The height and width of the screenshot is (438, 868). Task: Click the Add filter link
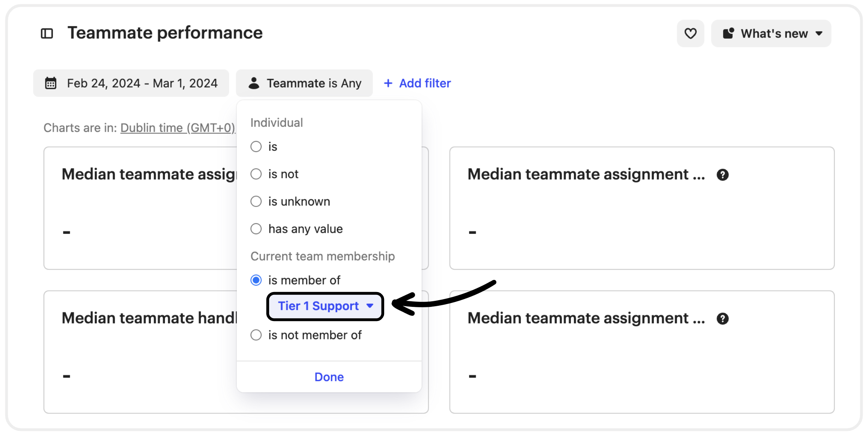tap(425, 83)
